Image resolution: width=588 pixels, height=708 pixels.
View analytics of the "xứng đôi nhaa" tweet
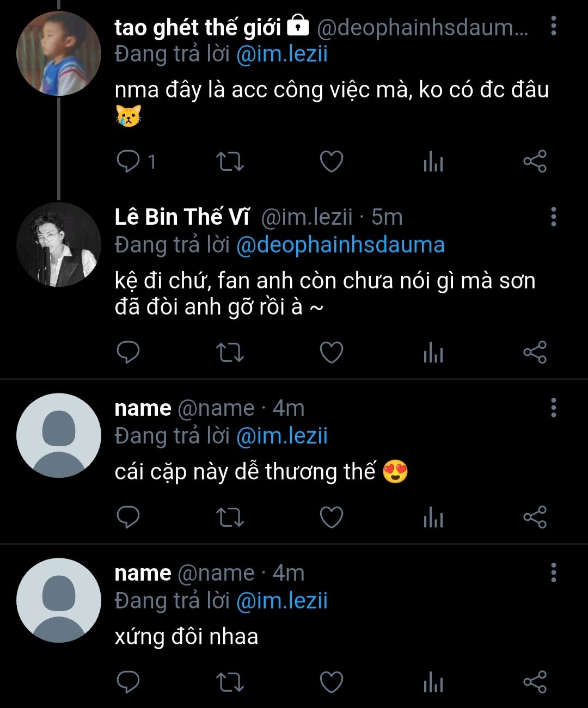click(433, 682)
